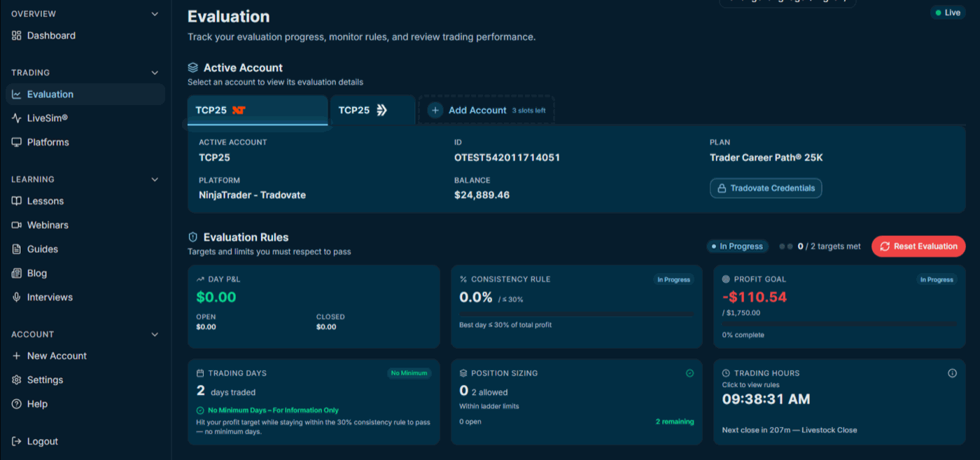Viewport: 980px width, 460px height.
Task: Click Add Account button
Action: (x=486, y=110)
